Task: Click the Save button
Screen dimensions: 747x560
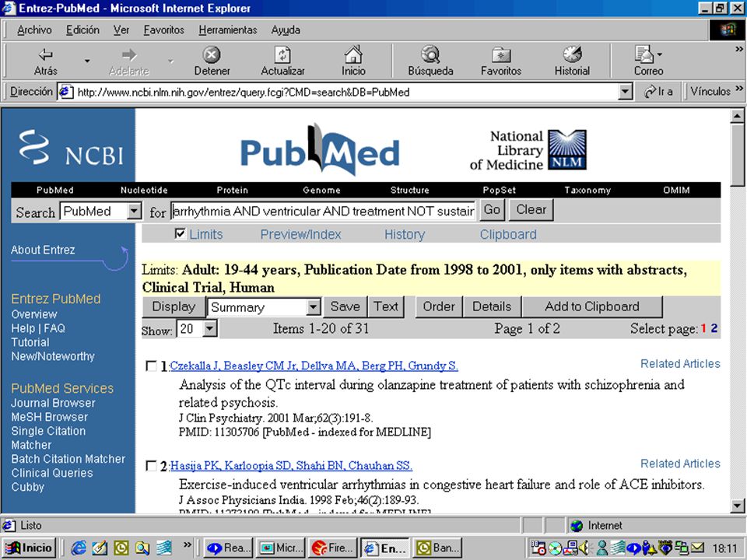Action: (x=345, y=306)
